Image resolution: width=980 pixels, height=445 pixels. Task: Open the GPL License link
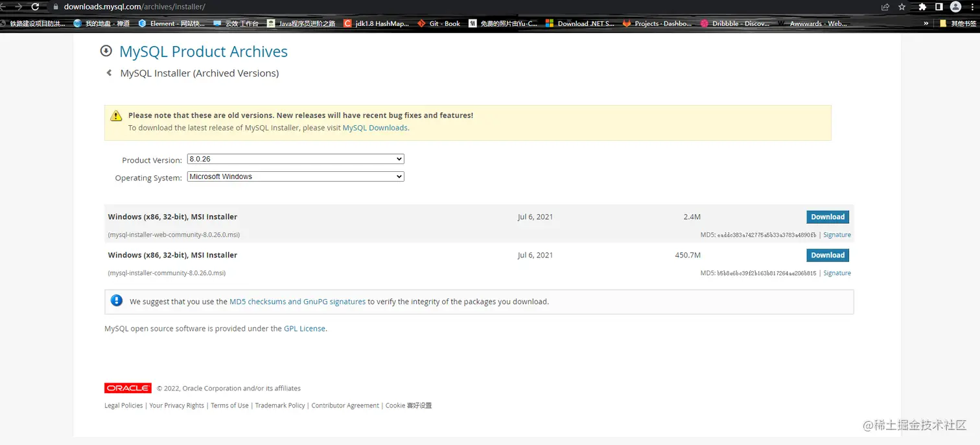(x=305, y=328)
